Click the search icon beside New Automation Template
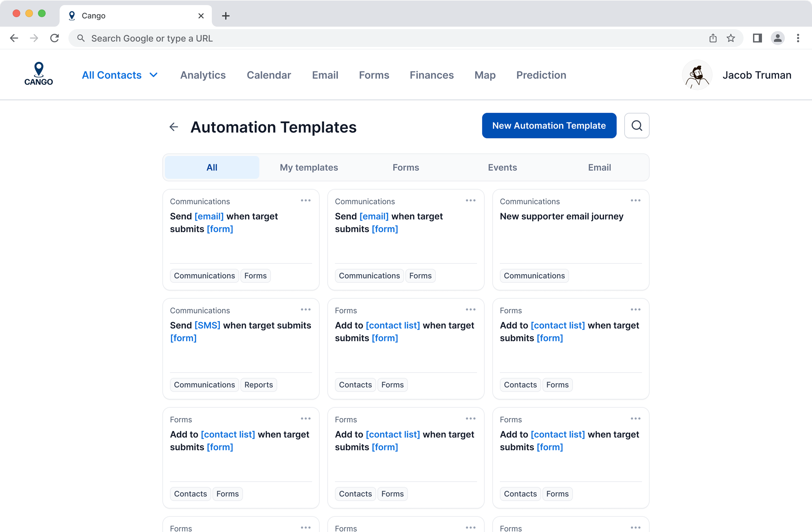The height and width of the screenshot is (532, 812). tap(636, 125)
